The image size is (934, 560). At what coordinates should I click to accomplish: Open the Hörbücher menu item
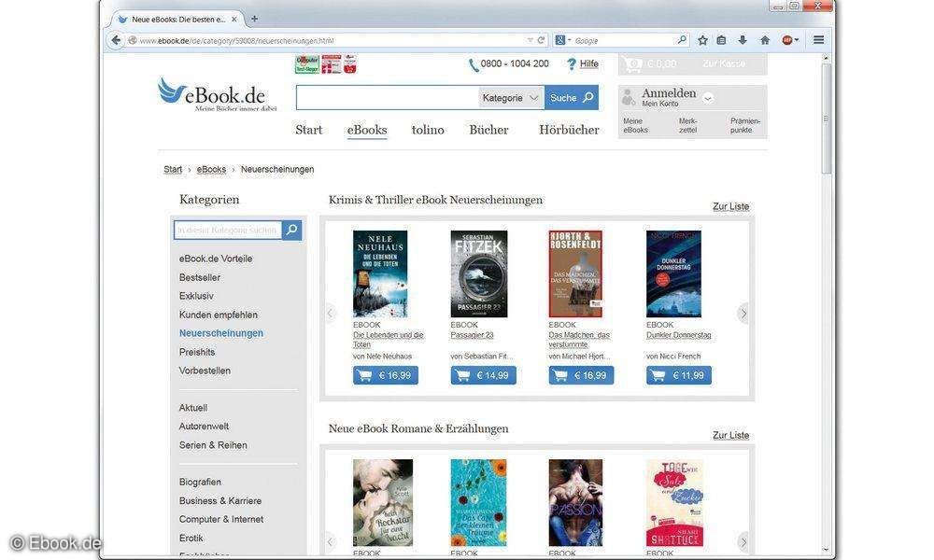568,130
